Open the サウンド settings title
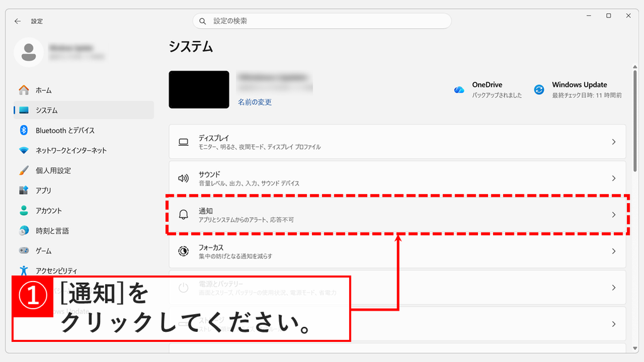 209,174
